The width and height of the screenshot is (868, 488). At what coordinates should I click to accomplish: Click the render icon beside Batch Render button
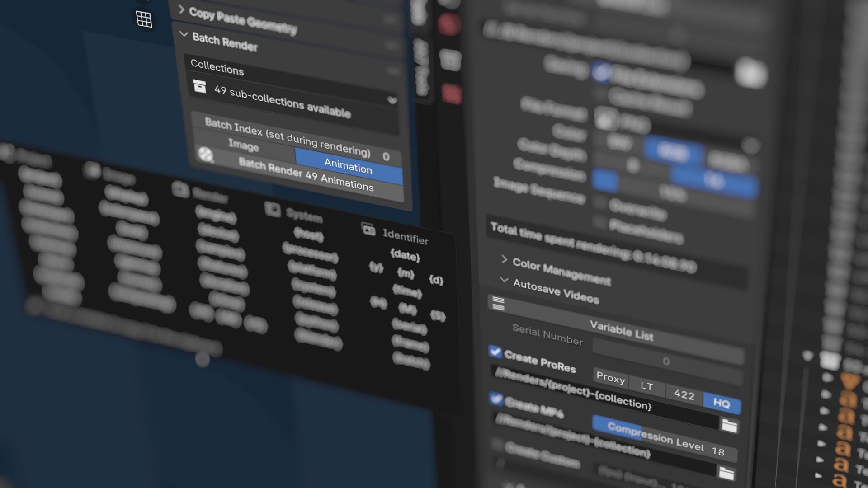(x=206, y=155)
